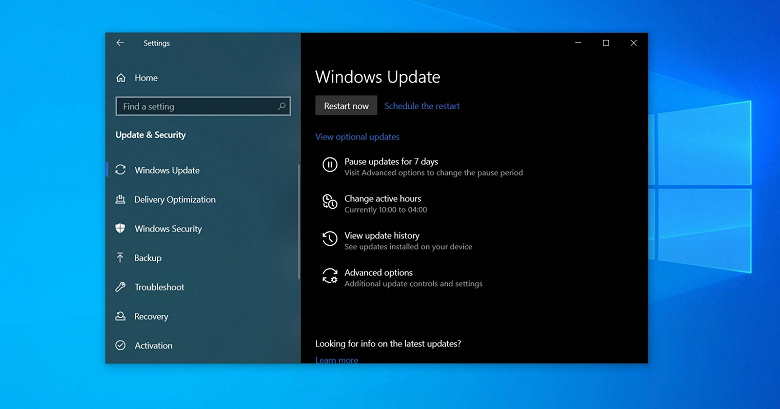Click the View update history icon
This screenshot has height=409, width=780.
point(330,239)
